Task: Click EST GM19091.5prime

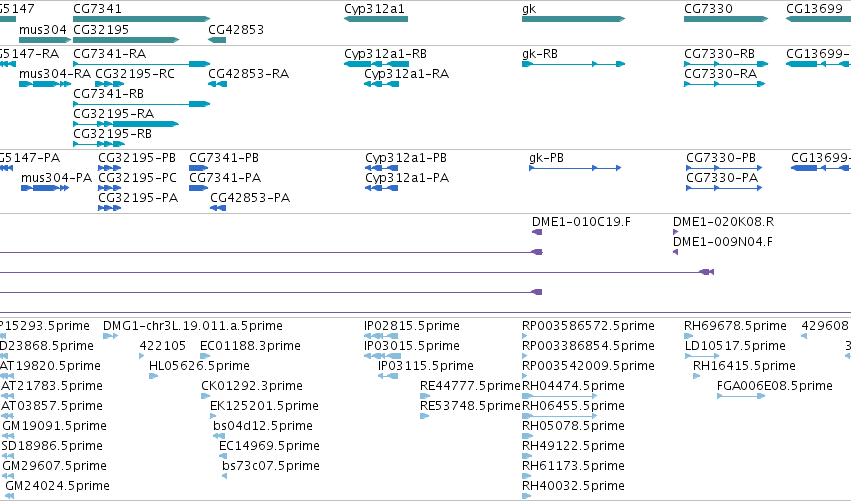Action: click(8, 436)
